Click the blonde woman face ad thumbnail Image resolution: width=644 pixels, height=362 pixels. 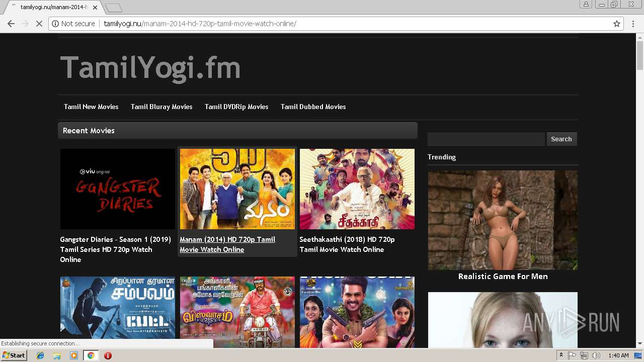(503, 320)
